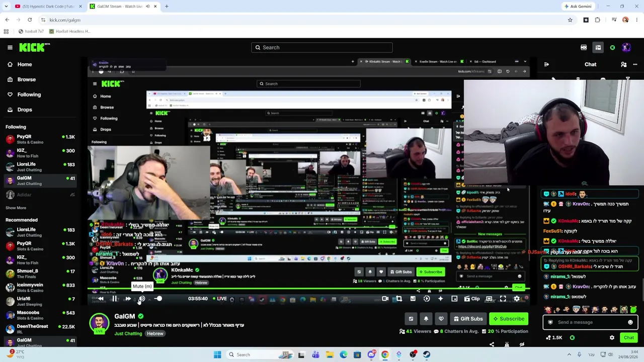The width and height of the screenshot is (644, 362).
Task: Open GalGM channel avatar
Action: pyautogui.click(x=99, y=323)
